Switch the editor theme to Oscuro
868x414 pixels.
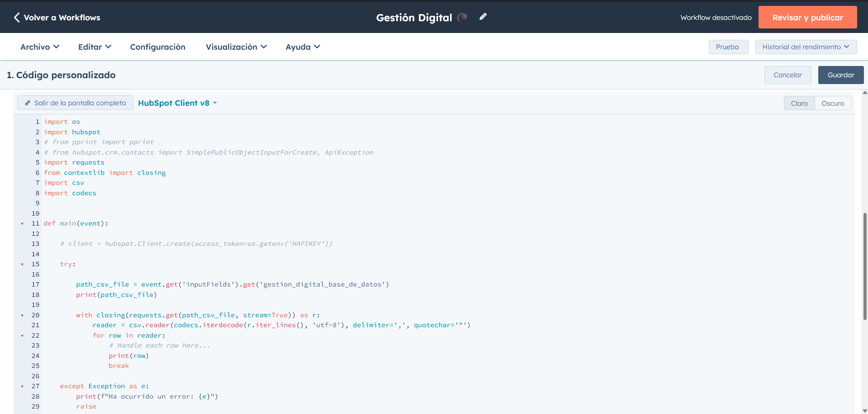(833, 103)
